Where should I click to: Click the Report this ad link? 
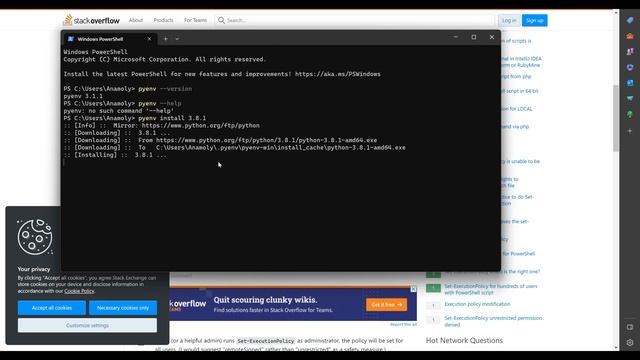(403, 324)
